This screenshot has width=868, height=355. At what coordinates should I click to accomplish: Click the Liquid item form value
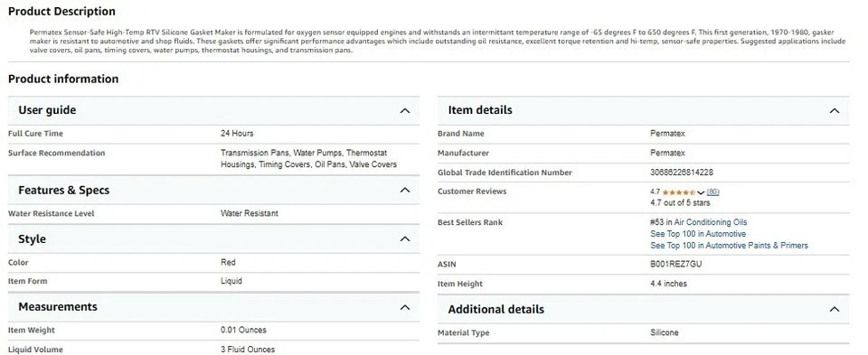[x=231, y=281]
